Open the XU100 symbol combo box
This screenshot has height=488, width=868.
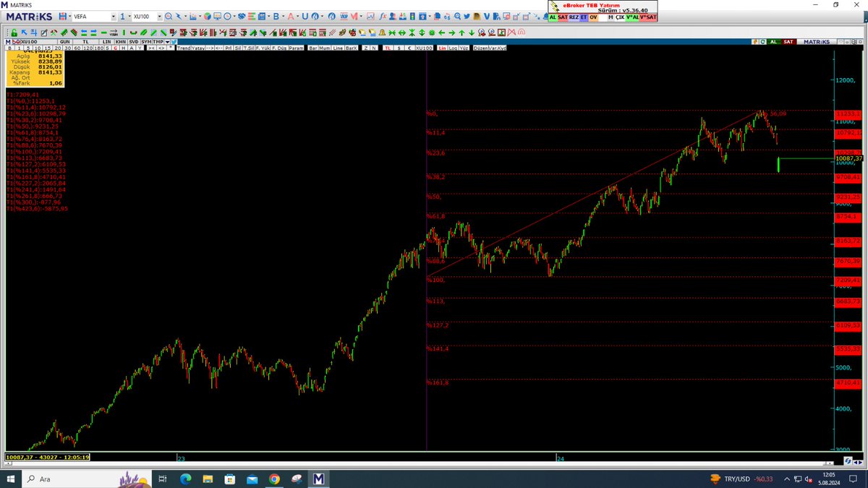[148, 16]
